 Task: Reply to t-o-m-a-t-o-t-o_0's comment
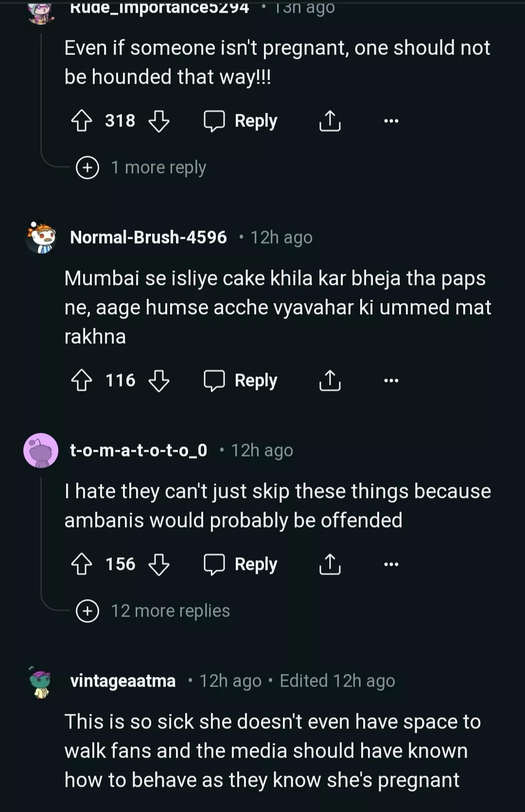coord(241,564)
